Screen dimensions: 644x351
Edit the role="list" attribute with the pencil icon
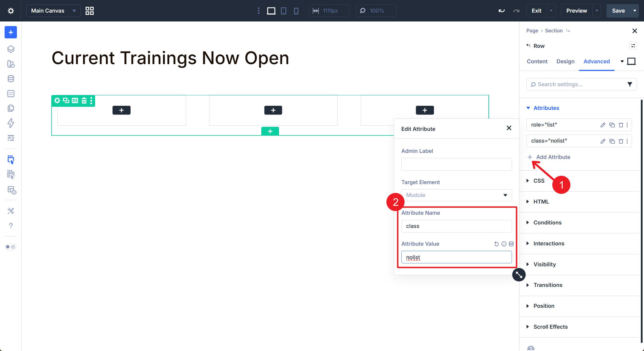[x=603, y=125]
